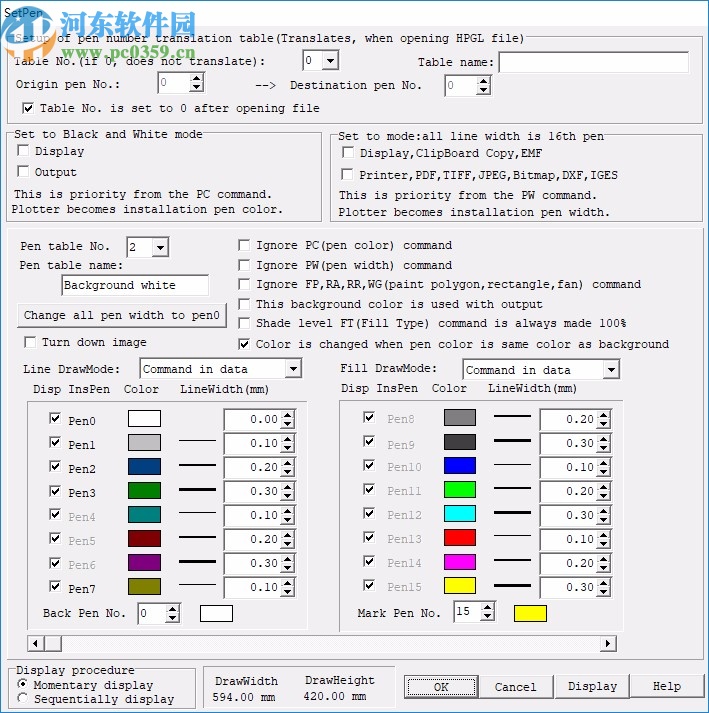Increase the Back Pen No. value
709x713 pixels.
(172, 609)
